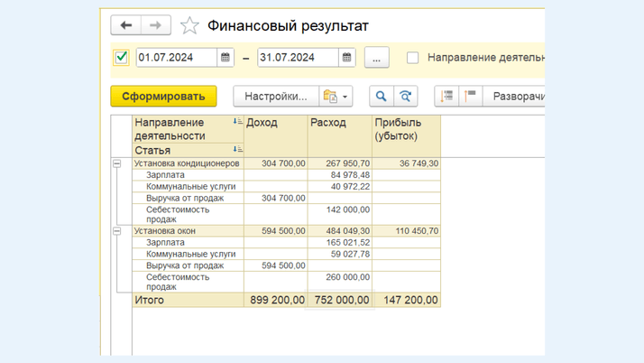The height and width of the screenshot is (363, 644).
Task: Expand all groups toolbar icon
Action: [x=446, y=97]
